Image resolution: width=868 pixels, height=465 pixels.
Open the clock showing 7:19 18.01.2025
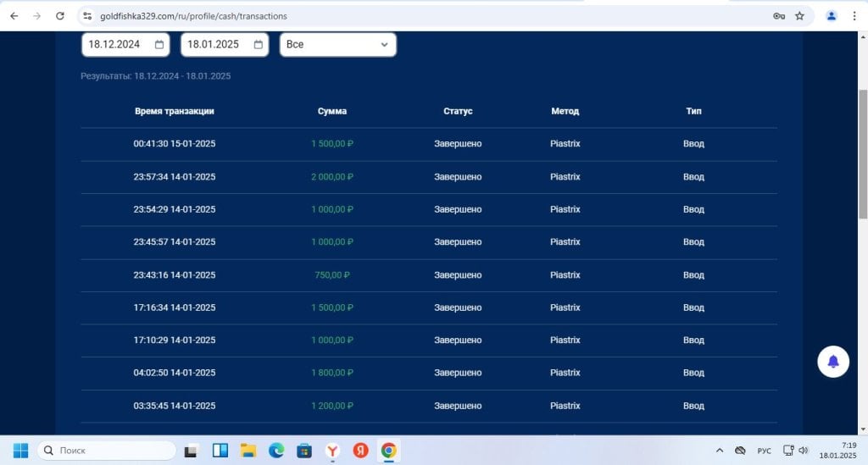point(837,451)
